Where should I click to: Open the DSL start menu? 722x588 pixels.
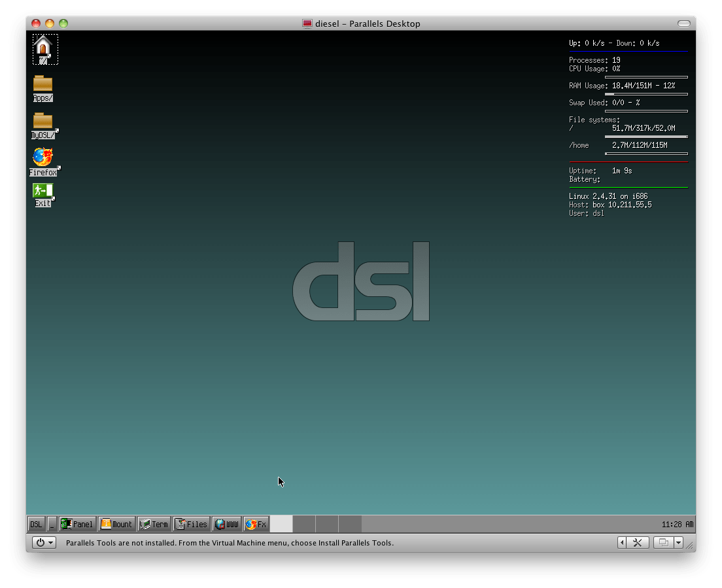[x=35, y=524]
